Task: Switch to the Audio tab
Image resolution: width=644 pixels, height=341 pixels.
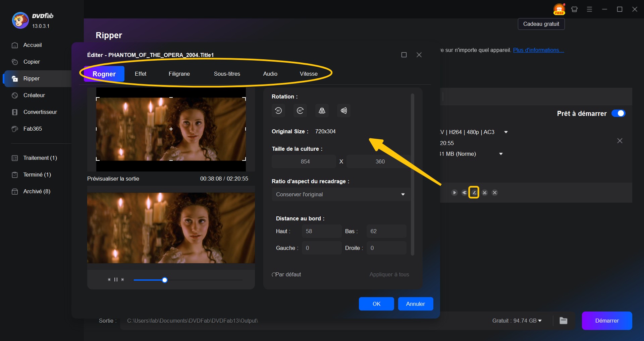Action: click(x=270, y=74)
